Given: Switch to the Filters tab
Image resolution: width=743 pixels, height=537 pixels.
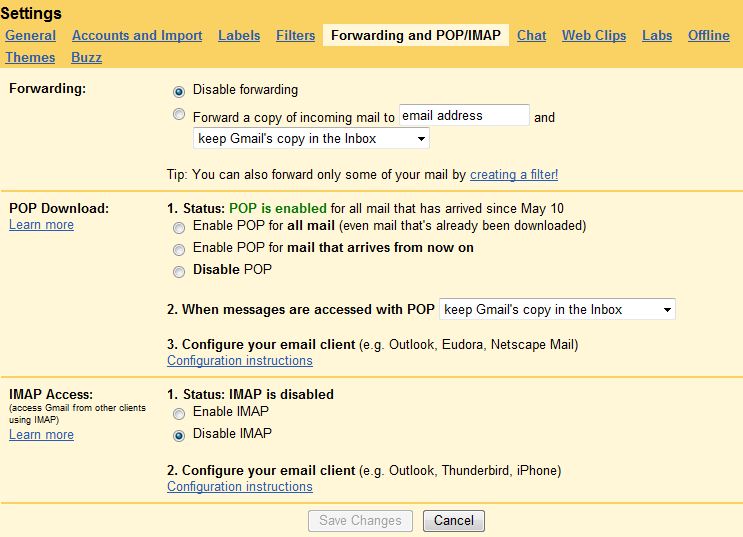Looking at the screenshot, I should [295, 36].
